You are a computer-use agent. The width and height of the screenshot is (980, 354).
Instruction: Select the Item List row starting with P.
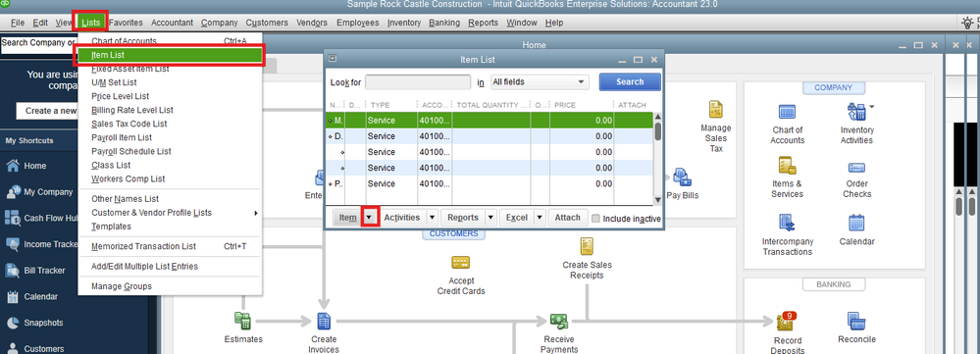pos(490,184)
